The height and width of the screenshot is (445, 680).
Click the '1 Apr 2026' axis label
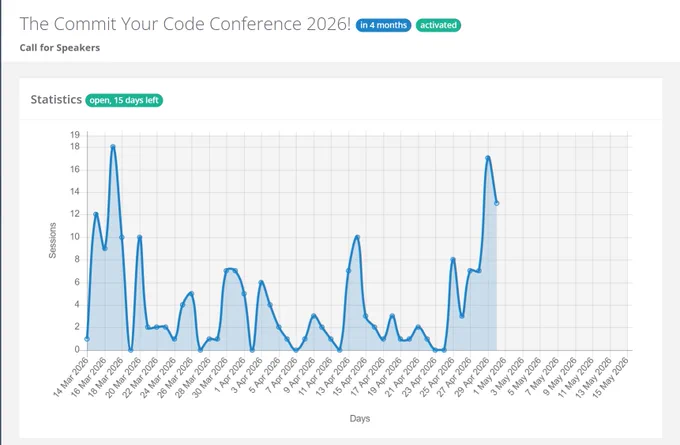pos(229,375)
